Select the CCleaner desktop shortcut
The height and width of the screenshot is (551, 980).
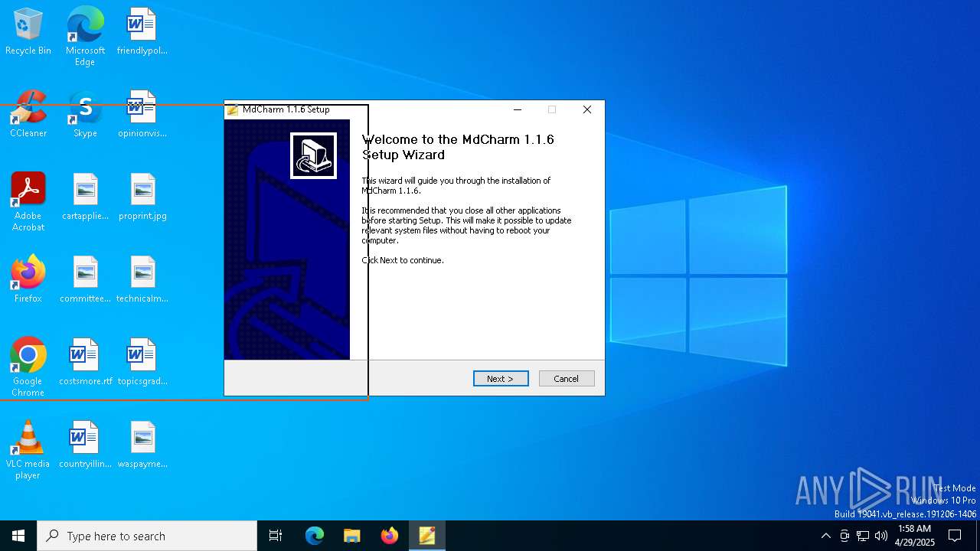click(x=28, y=115)
